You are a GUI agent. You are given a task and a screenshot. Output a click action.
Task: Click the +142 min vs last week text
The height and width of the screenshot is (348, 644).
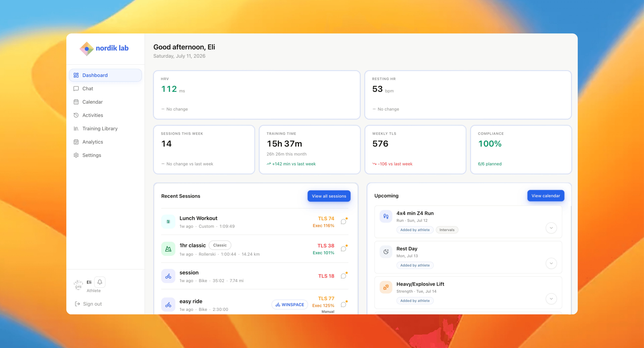[294, 164]
